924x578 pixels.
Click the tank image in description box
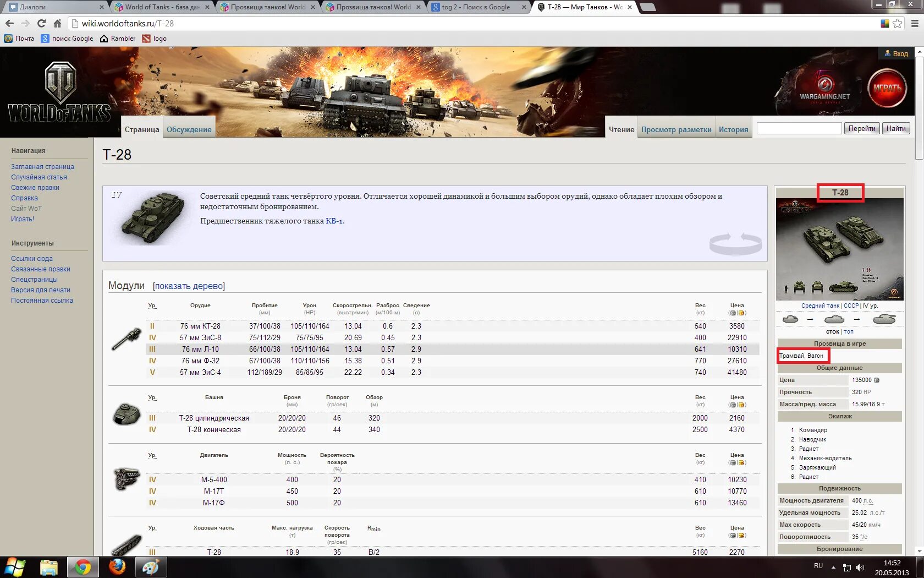152,219
